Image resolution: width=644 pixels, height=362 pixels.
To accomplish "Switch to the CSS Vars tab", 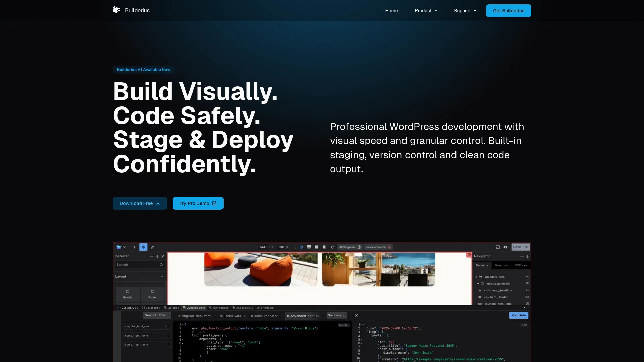I will coord(521,265).
